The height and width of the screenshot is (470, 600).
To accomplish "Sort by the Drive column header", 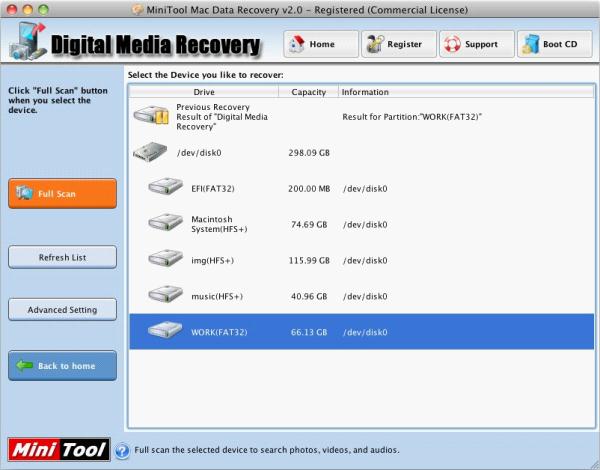I will pos(204,92).
